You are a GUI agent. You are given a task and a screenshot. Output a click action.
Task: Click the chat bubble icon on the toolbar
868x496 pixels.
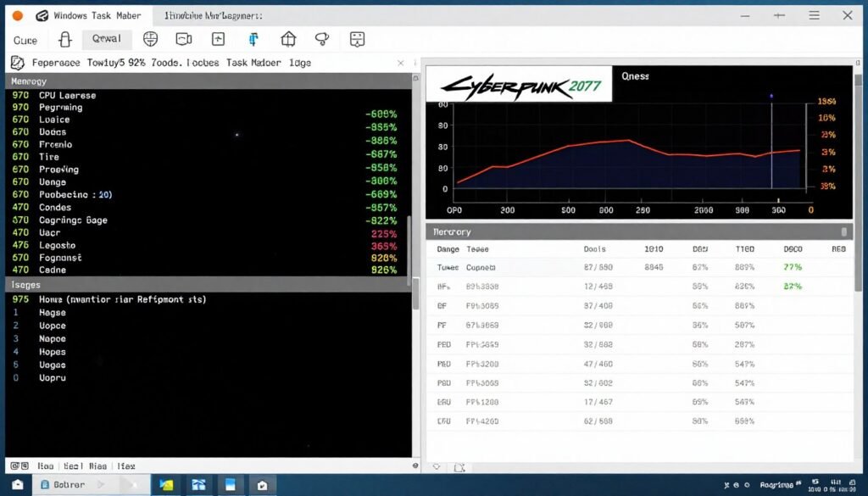[184, 39]
